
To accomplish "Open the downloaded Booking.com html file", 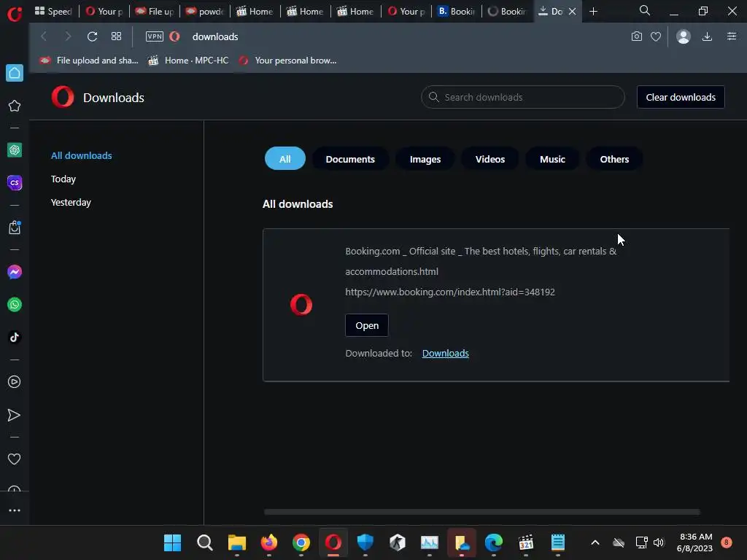I will click(x=367, y=325).
